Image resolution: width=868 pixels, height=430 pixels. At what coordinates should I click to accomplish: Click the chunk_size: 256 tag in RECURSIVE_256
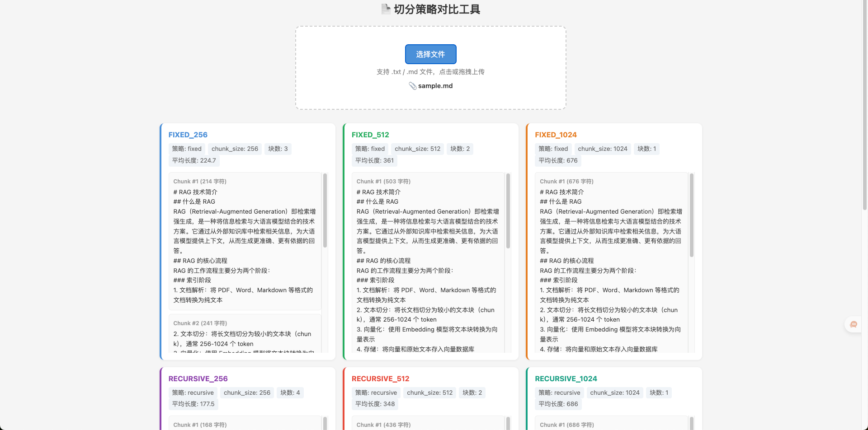[x=247, y=393]
